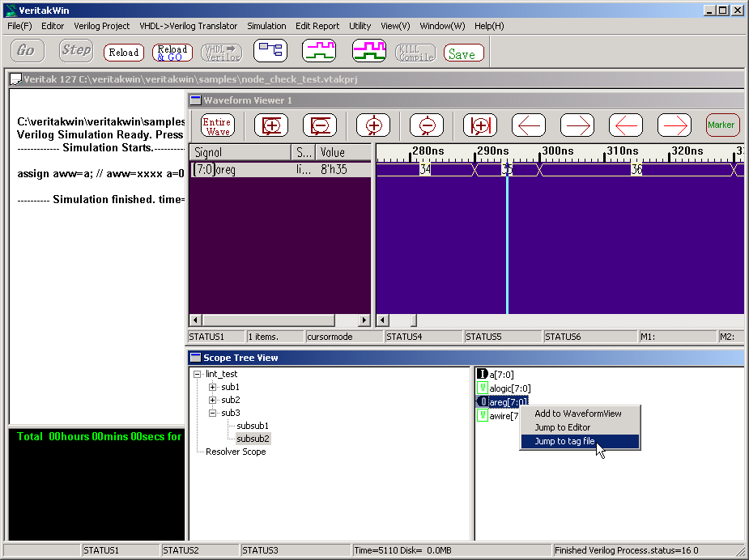Click the Signal column header
Screen dimensions: 749x560
coord(240,153)
